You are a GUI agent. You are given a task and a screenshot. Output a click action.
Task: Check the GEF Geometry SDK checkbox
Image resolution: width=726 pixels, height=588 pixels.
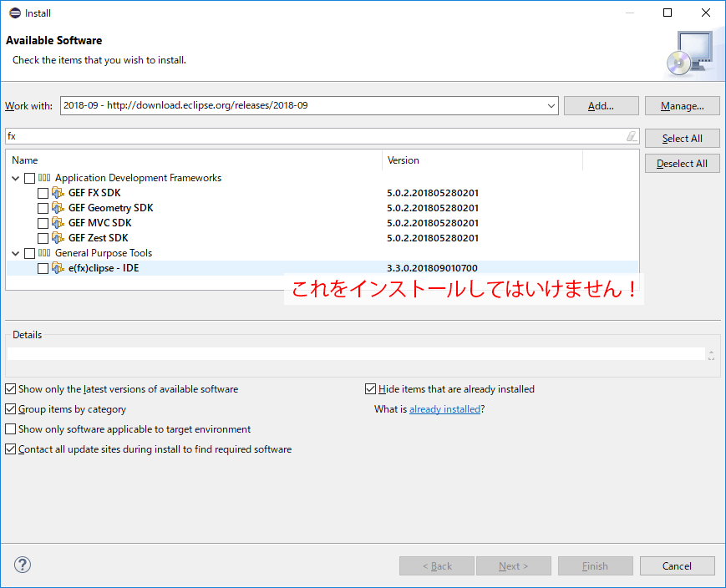point(43,208)
